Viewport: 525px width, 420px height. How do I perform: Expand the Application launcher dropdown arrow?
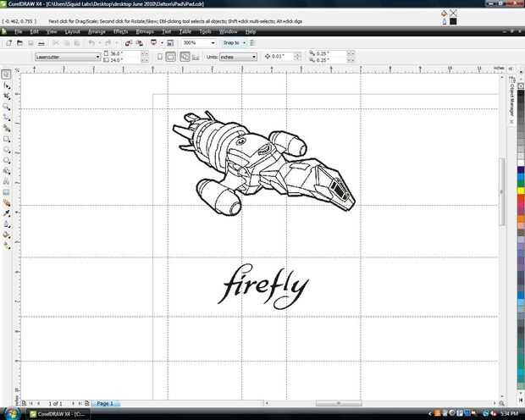(x=162, y=43)
